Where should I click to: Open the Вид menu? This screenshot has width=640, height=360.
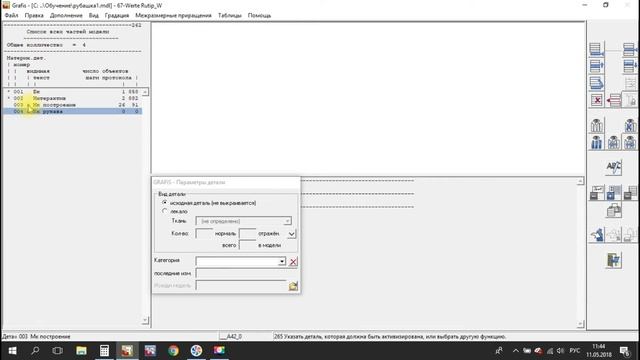pos(94,16)
